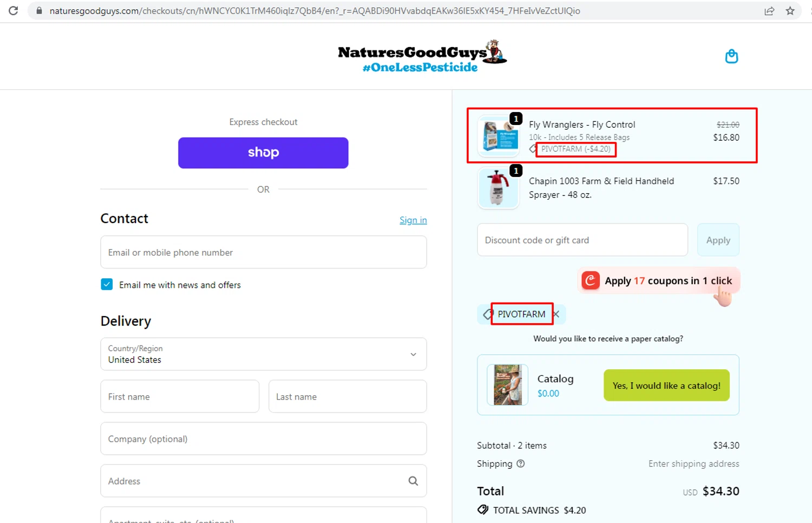Click the Catalog $0.00 price
Screen dimensions: 812x523
[548, 394]
